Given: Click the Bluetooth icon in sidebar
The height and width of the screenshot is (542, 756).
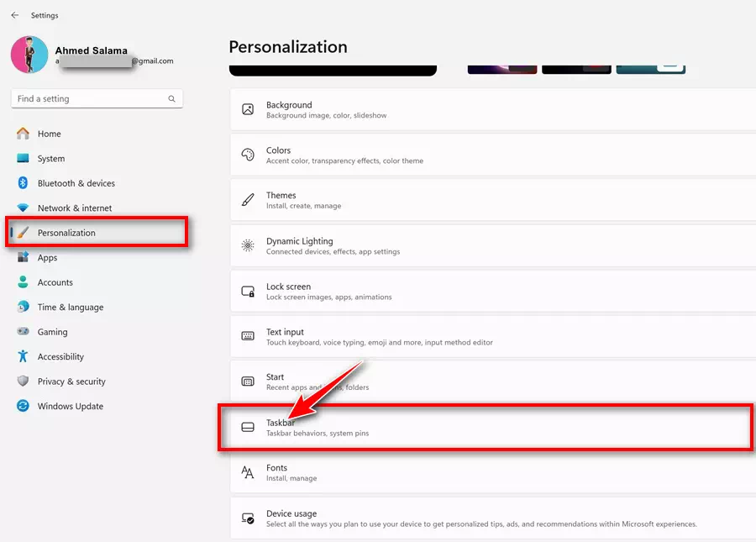Looking at the screenshot, I should click(23, 183).
